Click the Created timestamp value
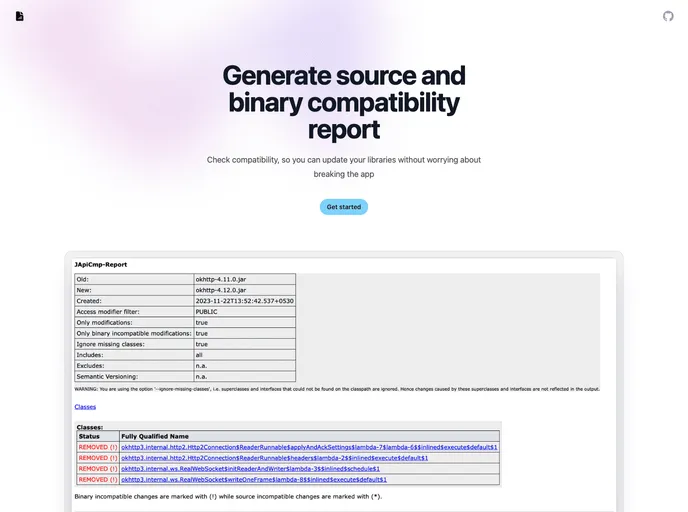Viewport: 688px width, 512px height. click(x=244, y=301)
